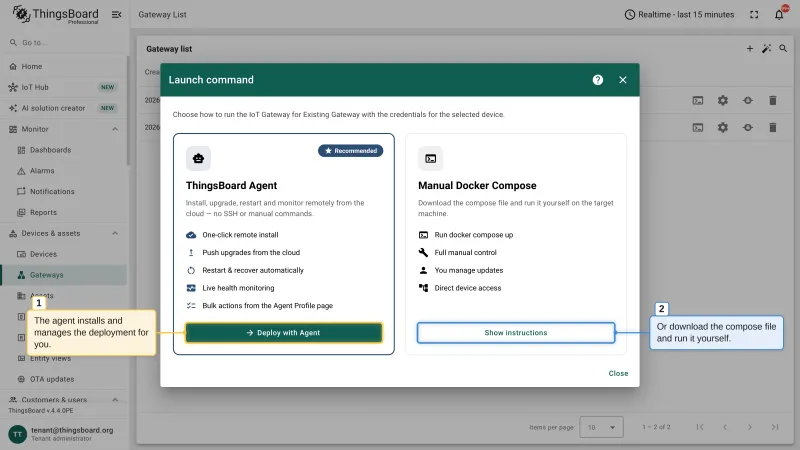Screen dimensions: 800x450
Task: Open Home in the sidebar
Action: [x=64, y=66]
